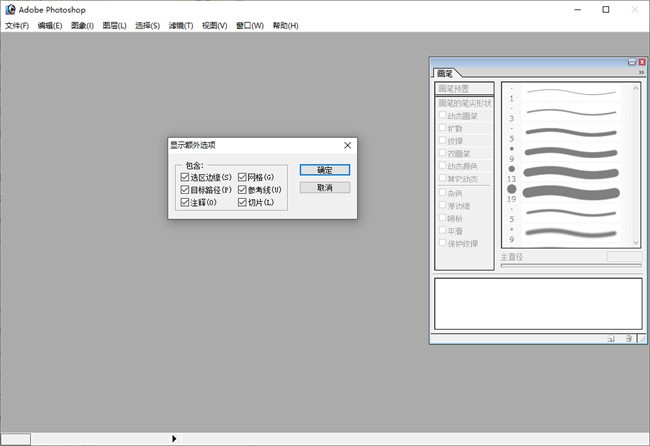Viewport: 650px width, 446px height.
Task: Click the brush panel resize grip
Action: pos(642,339)
